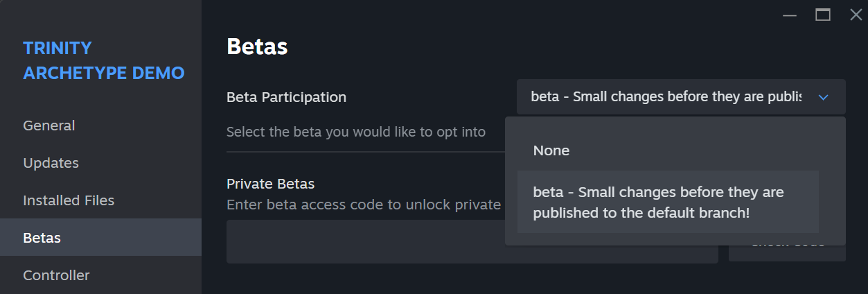Screen dimensions: 868x294
Task: Select the Betas sidebar item
Action: coord(42,238)
